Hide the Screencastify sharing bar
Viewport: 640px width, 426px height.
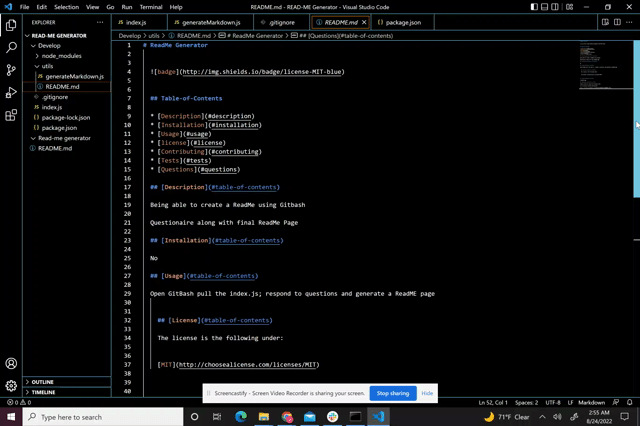click(427, 393)
